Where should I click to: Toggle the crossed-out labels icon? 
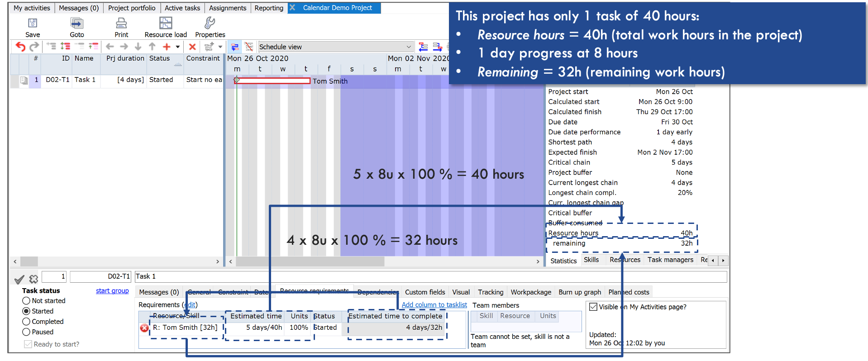click(x=249, y=47)
